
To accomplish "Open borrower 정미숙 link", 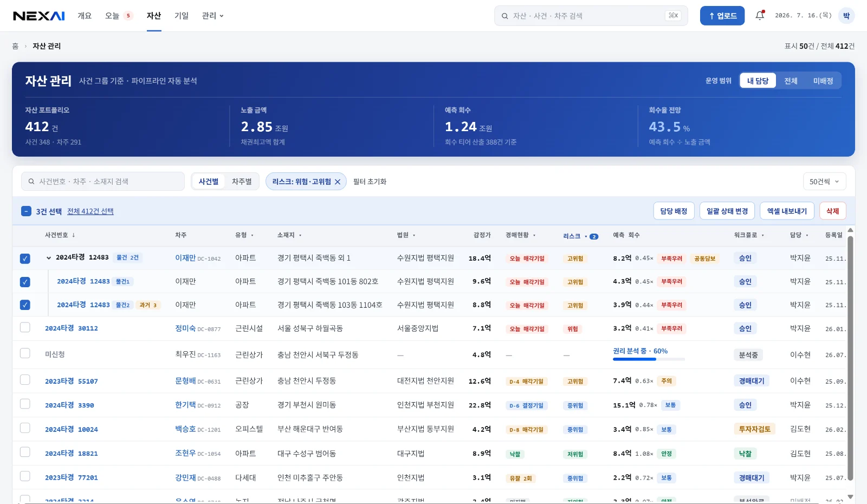I will point(185,328).
